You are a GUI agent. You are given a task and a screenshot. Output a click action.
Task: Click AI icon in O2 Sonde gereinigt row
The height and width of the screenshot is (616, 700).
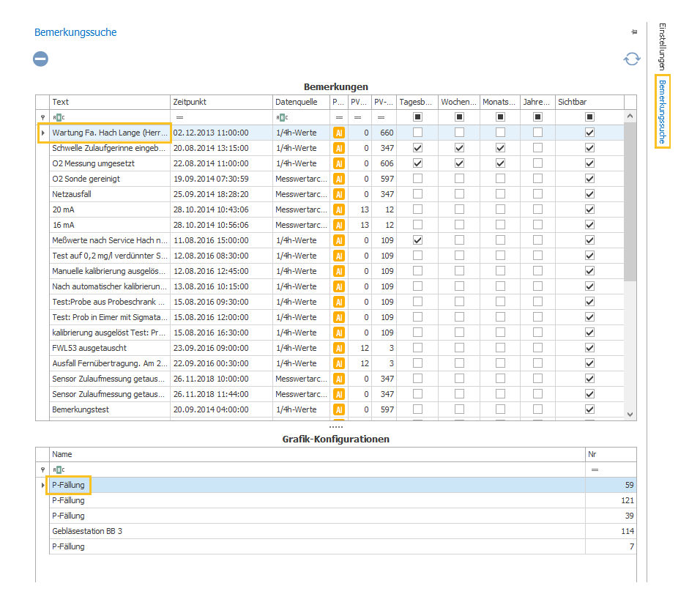pos(339,179)
